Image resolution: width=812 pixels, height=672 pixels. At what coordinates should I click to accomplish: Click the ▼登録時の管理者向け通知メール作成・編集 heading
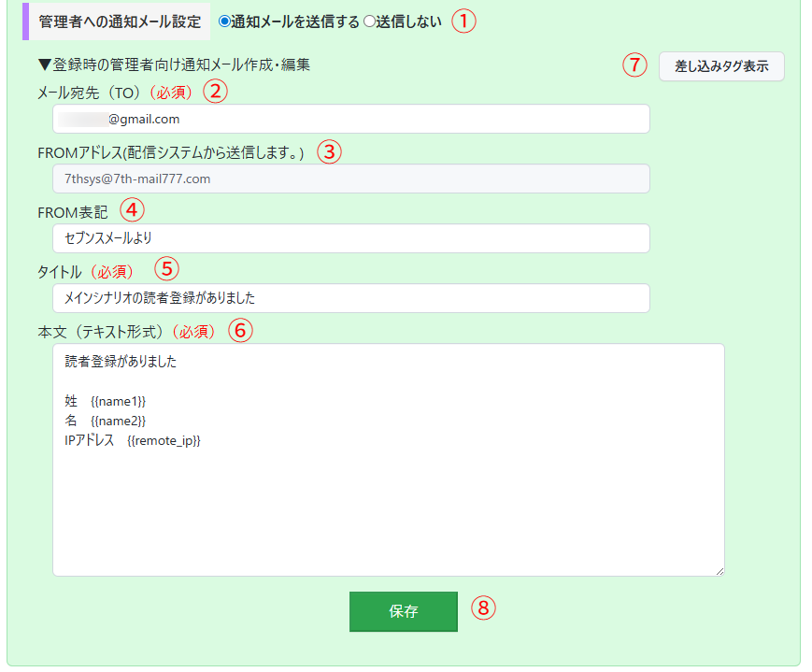pyautogui.click(x=174, y=65)
